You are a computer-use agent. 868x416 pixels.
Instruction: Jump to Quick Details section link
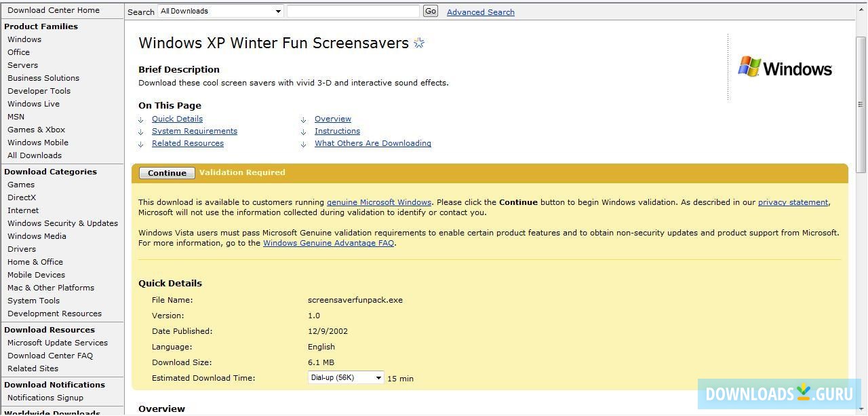pos(177,119)
